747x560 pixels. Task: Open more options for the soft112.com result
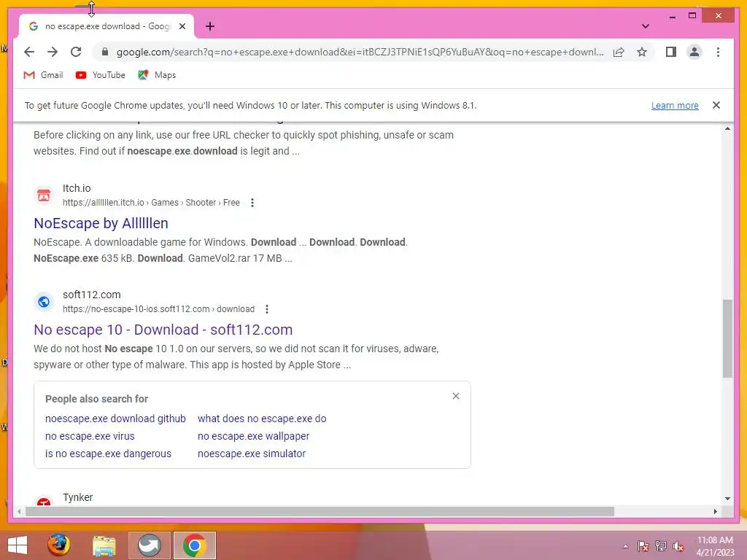coord(267,309)
